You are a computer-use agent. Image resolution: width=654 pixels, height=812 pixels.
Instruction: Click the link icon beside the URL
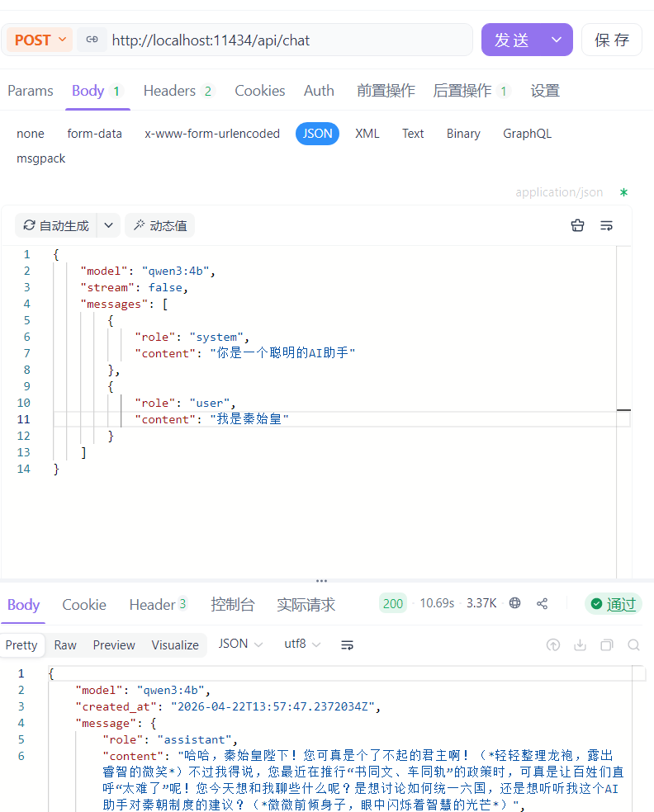pyautogui.click(x=92, y=40)
